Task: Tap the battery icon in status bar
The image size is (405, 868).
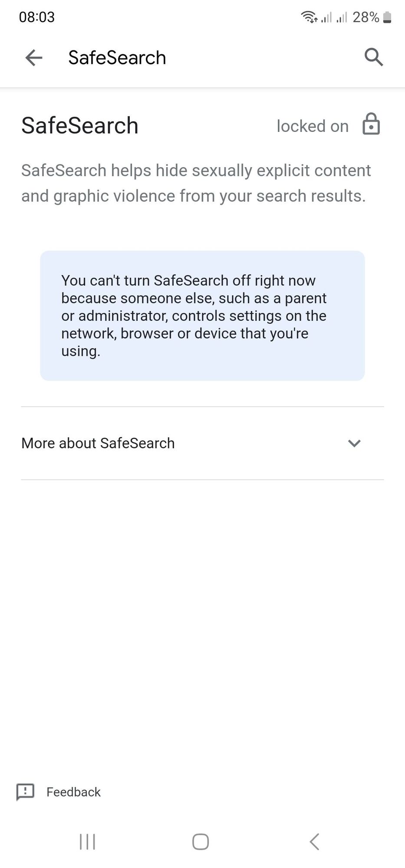Action: coord(387,17)
